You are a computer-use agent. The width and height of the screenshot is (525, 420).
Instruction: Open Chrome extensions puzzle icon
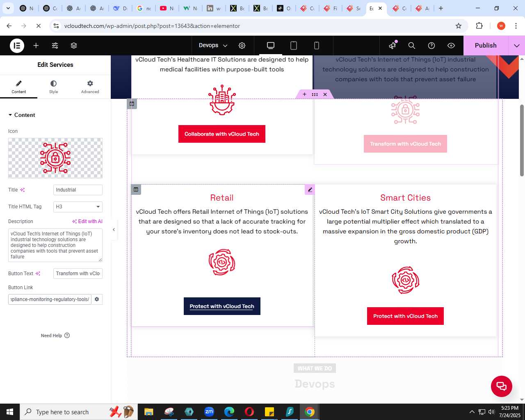[479, 26]
